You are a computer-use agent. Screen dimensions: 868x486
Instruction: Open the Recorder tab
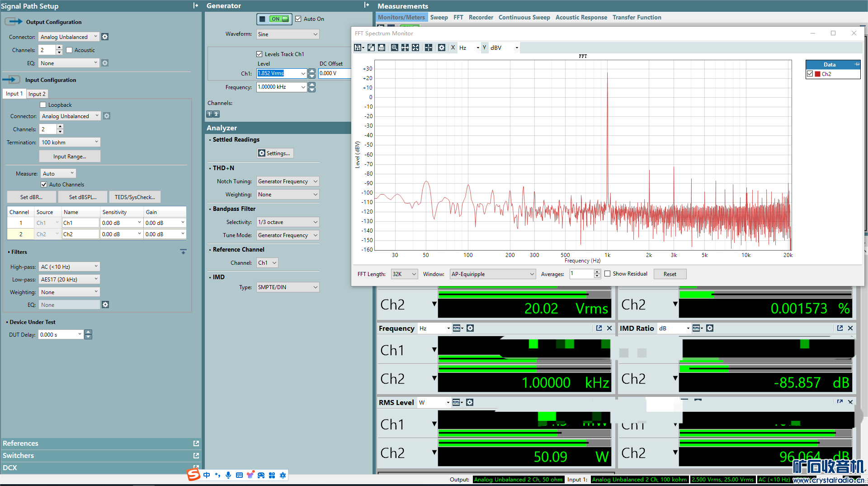(481, 17)
